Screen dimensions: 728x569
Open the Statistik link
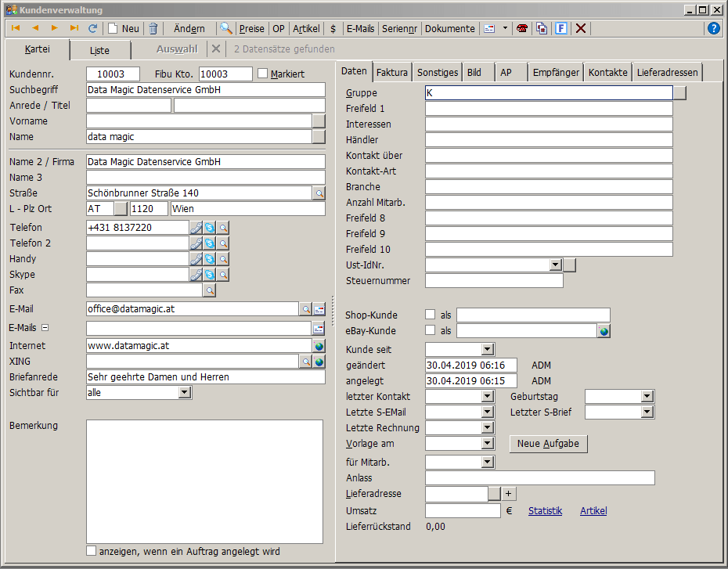(x=545, y=511)
